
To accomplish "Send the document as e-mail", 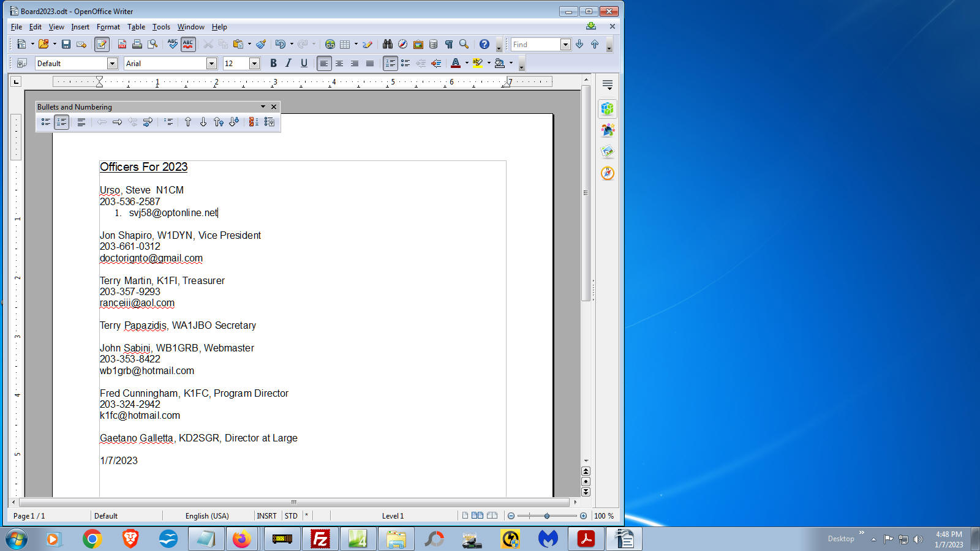I will pyautogui.click(x=81, y=44).
